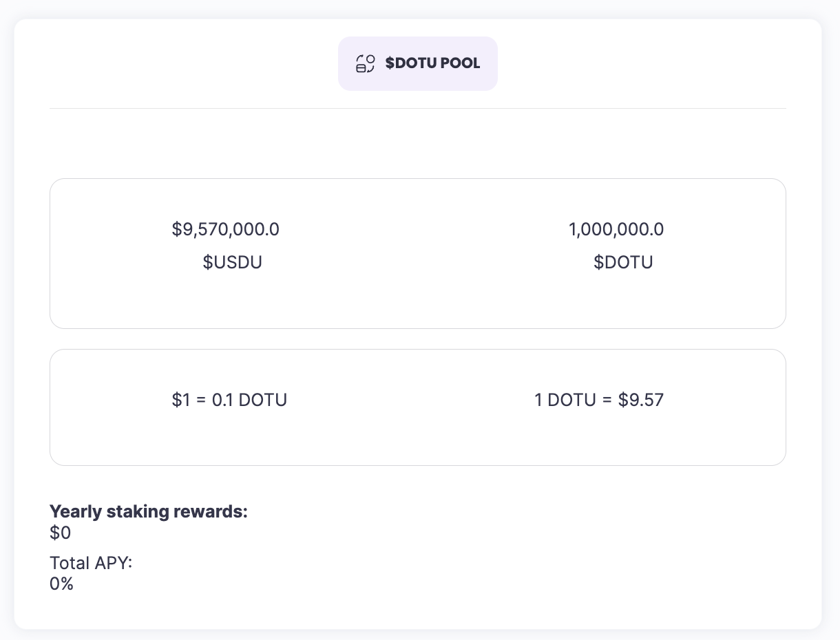Click the 0% APY value
Image resolution: width=840 pixels, height=640 pixels.
[61, 584]
